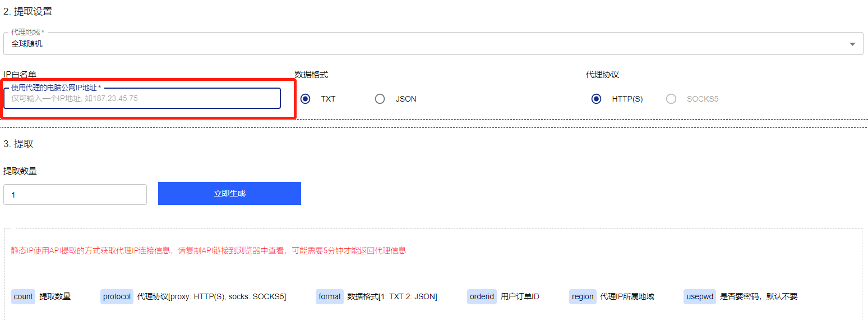Choose JSON as the data format
Screen dimensions: 868x320
(380, 99)
